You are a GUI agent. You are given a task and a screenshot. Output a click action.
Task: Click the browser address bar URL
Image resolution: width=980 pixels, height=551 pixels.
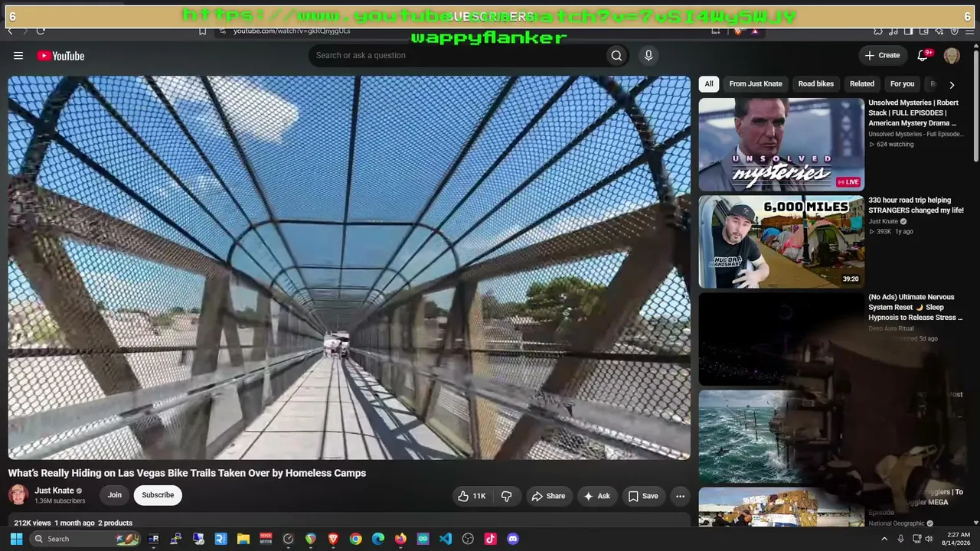[292, 31]
